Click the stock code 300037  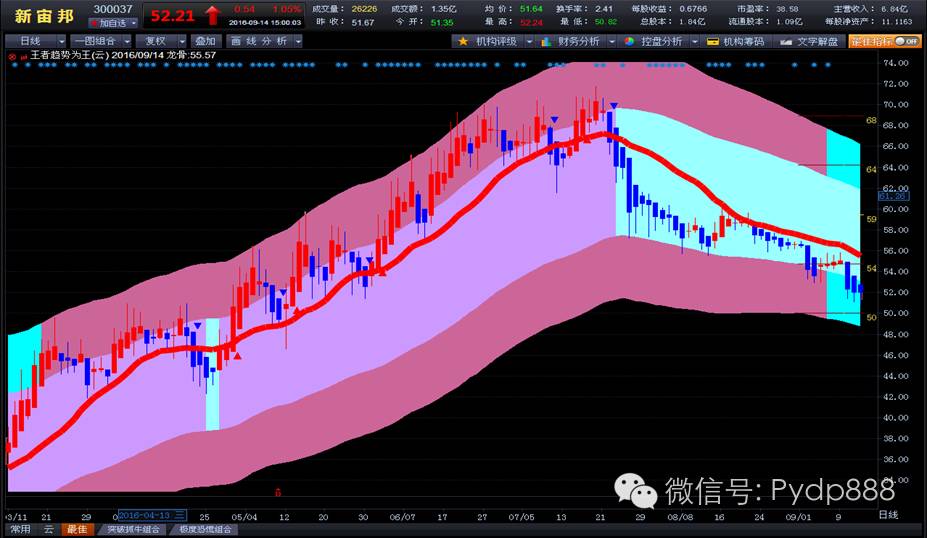[x=113, y=9]
